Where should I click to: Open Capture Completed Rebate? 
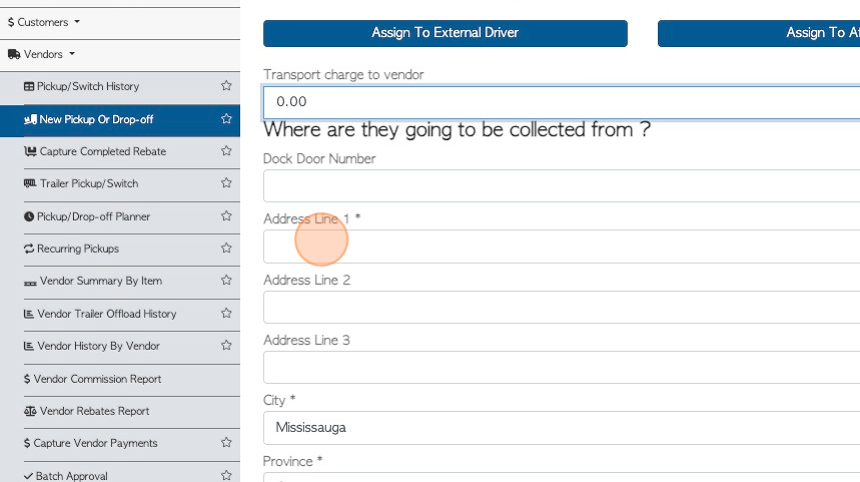103,151
